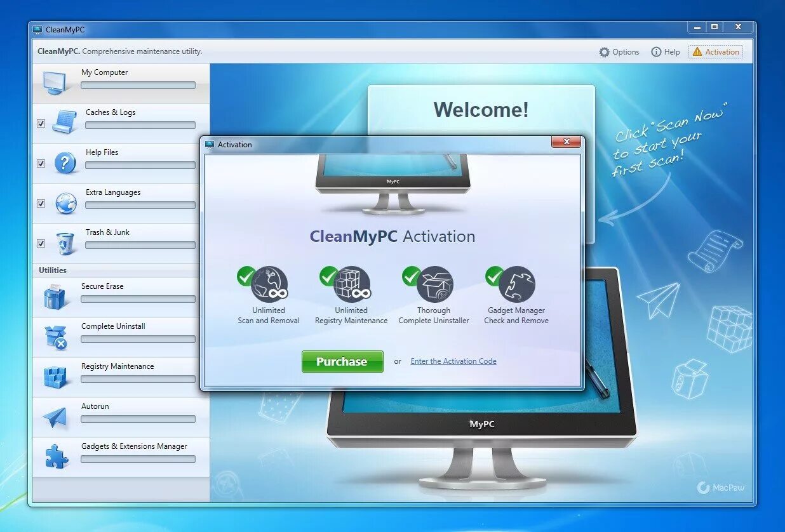Open the Extra Languages globe icon
The width and height of the screenshot is (785, 532).
[x=65, y=203]
